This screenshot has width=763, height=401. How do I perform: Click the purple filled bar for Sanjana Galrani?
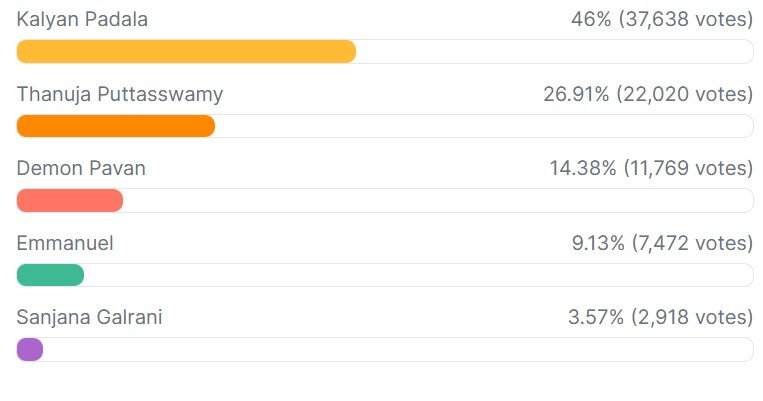click(x=30, y=349)
